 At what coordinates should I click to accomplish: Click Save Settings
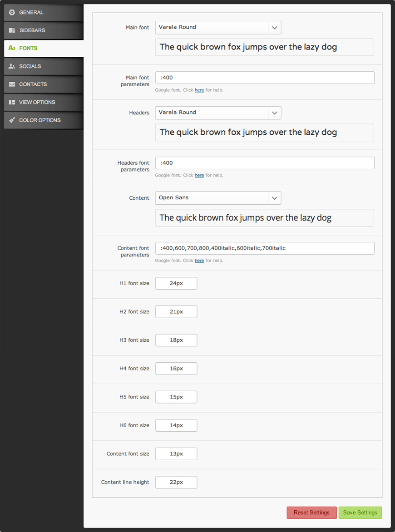[x=360, y=512]
